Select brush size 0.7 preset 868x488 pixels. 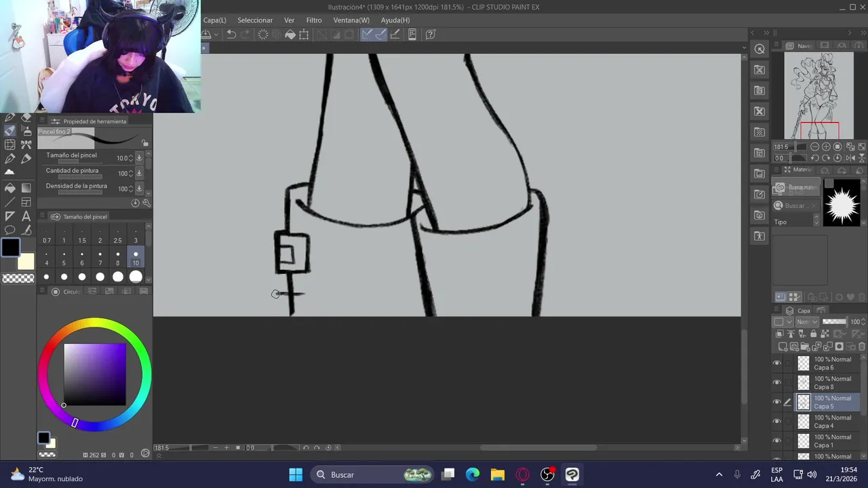47,237
